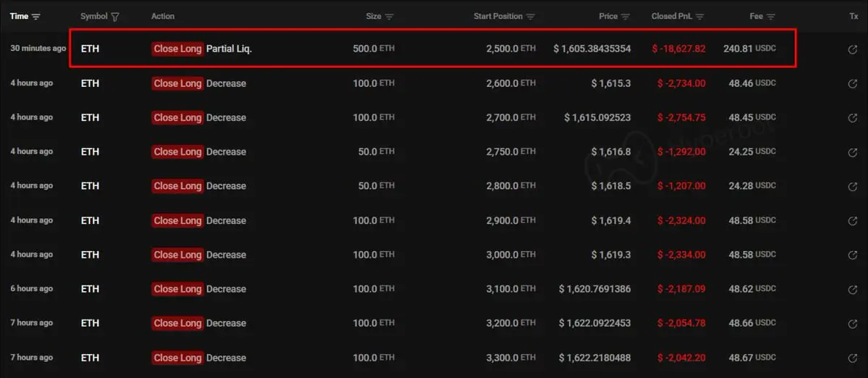Click Close Long badge in Partial Liq. row
Viewport: 868px width, 378px height.
pos(177,49)
